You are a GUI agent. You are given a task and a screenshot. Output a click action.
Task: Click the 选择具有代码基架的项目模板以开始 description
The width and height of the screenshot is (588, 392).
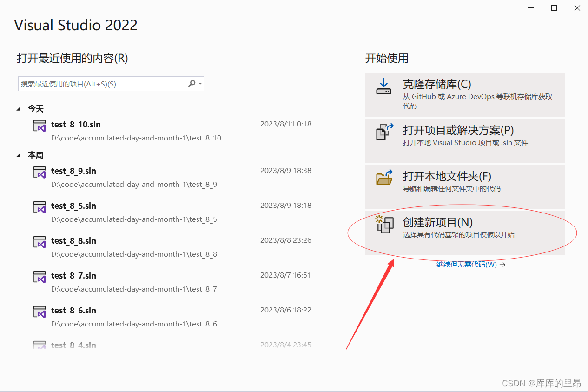point(459,235)
